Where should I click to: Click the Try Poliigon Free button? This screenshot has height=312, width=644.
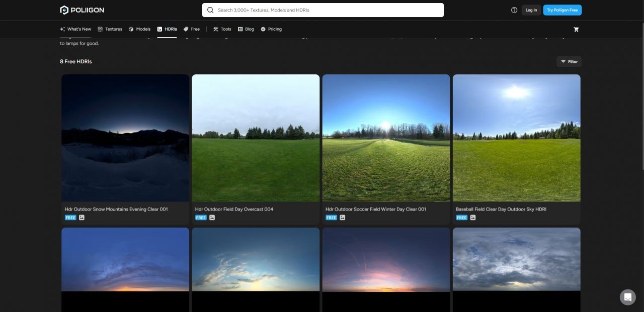click(x=562, y=10)
